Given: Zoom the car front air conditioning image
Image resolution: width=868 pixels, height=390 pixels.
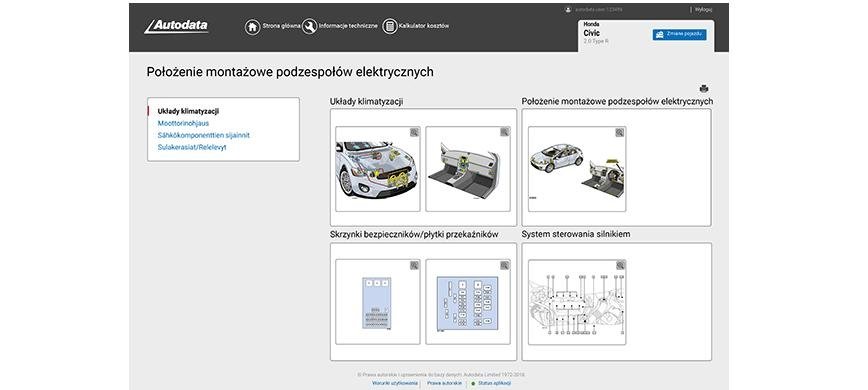Looking at the screenshot, I should point(414,132).
